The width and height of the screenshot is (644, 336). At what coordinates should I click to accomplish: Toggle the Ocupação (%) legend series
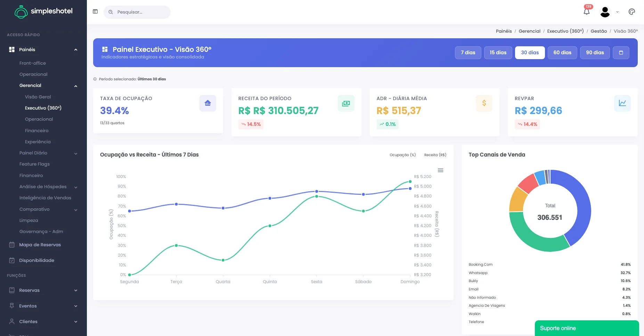[402, 155]
